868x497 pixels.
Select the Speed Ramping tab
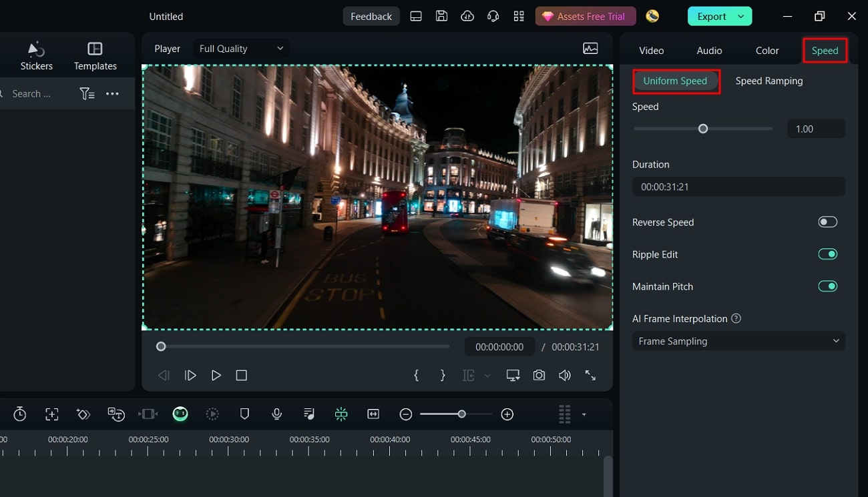point(769,81)
